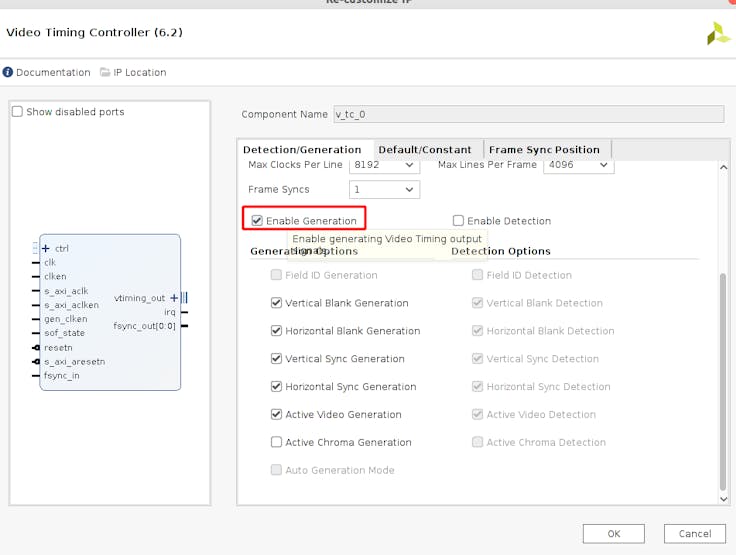
Task: Expand the vtiming_out plus icon
Action: coord(174,298)
